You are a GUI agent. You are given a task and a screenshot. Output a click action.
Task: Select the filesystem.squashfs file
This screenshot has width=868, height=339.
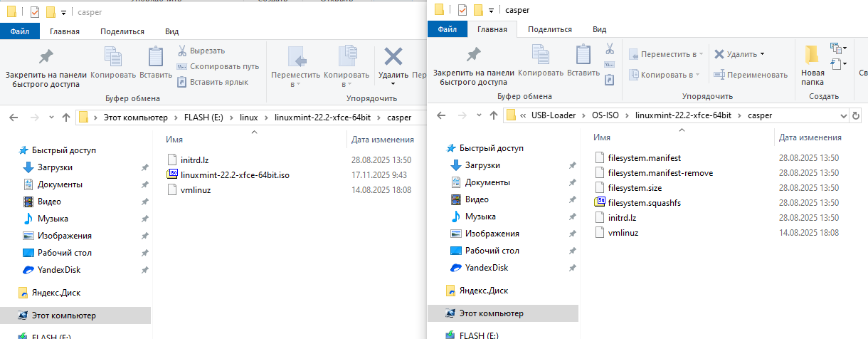pyautogui.click(x=644, y=203)
